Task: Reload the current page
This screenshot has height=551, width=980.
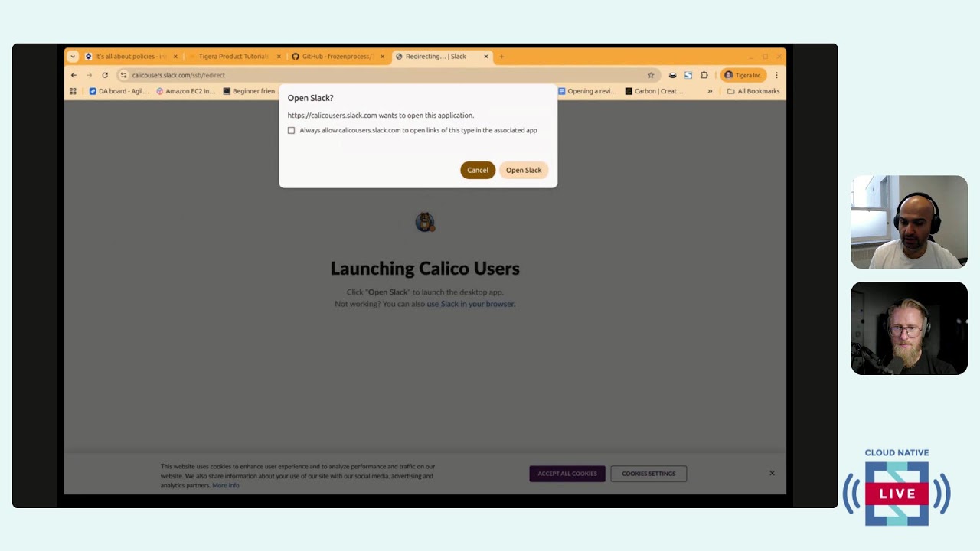Action: point(105,75)
